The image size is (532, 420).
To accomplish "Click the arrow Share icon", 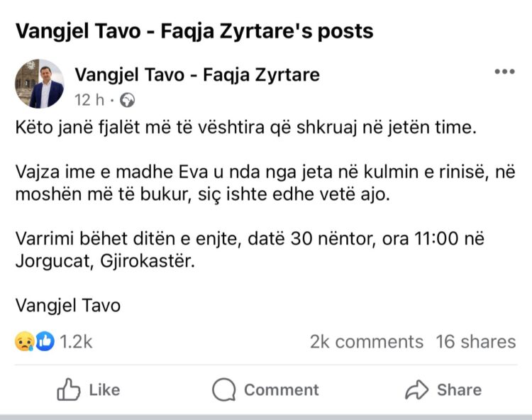I will (x=416, y=389).
